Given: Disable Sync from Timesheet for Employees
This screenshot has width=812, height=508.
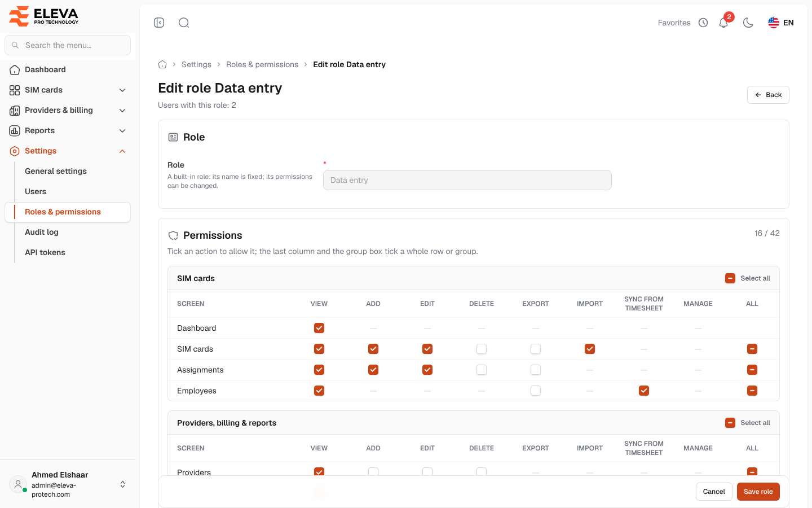Looking at the screenshot, I should coord(644,391).
